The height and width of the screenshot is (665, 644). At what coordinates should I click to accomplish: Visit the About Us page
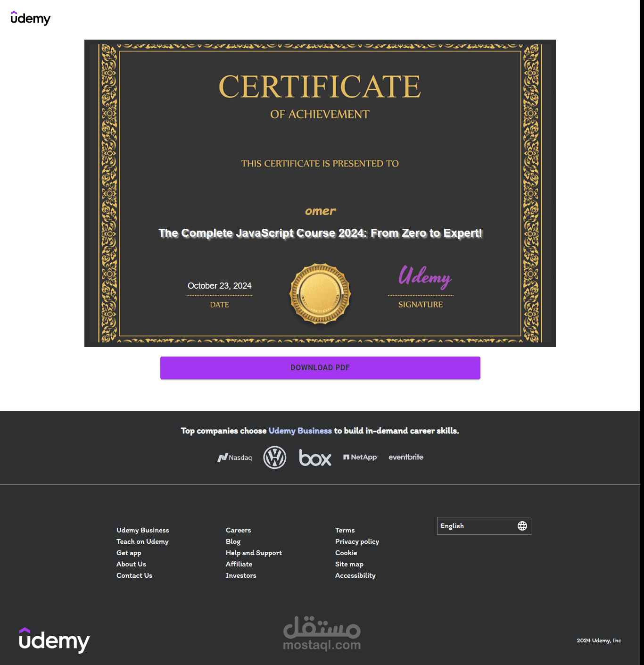tap(132, 564)
